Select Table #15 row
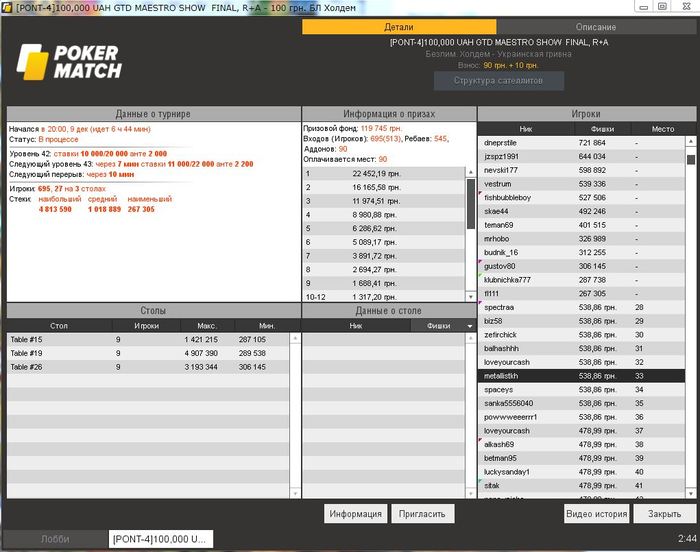This screenshot has width=700, height=552. [x=148, y=339]
